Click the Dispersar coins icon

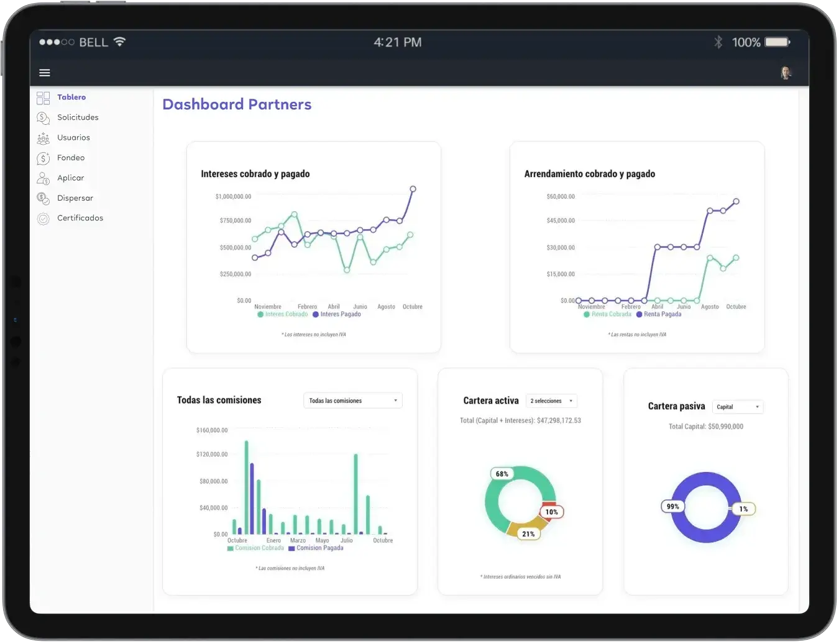pos(43,199)
